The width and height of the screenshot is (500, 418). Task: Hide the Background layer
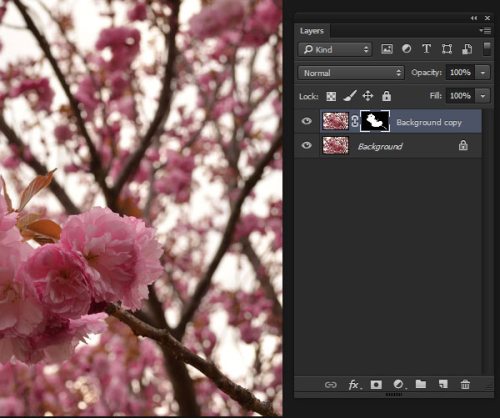pyautogui.click(x=306, y=145)
